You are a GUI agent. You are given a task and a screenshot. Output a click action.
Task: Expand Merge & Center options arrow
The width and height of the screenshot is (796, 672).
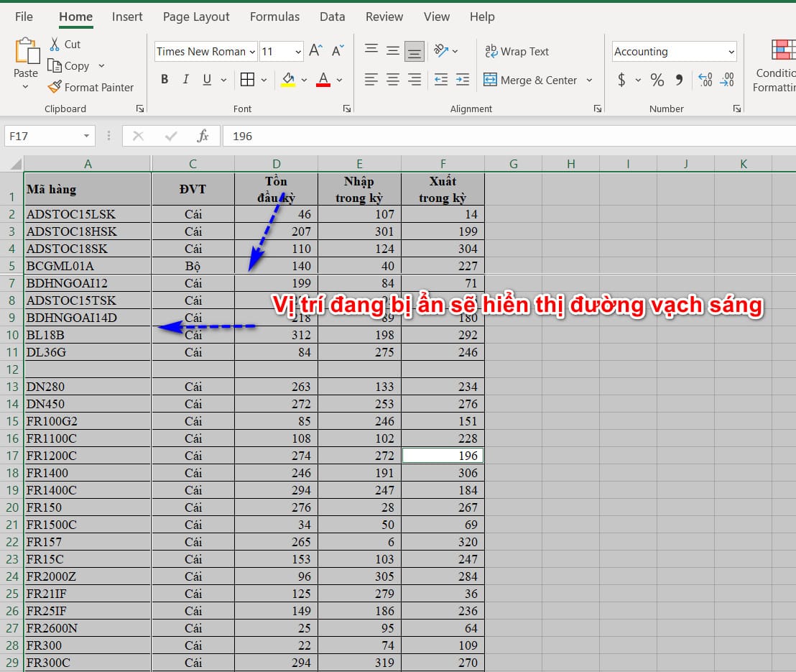(589, 80)
